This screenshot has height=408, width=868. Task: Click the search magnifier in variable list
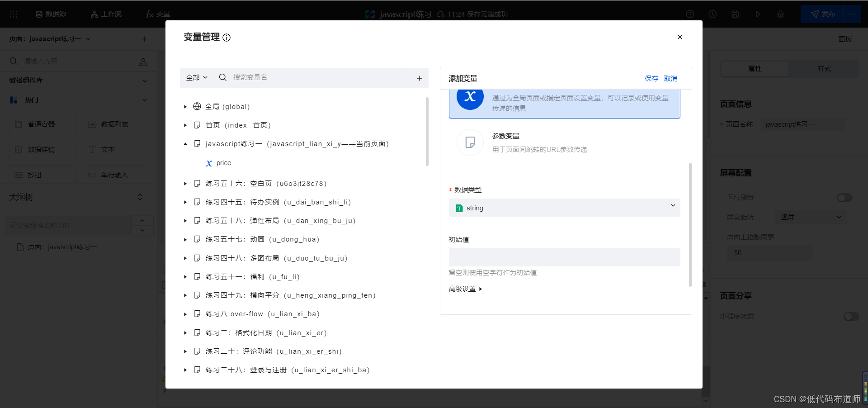[222, 77]
